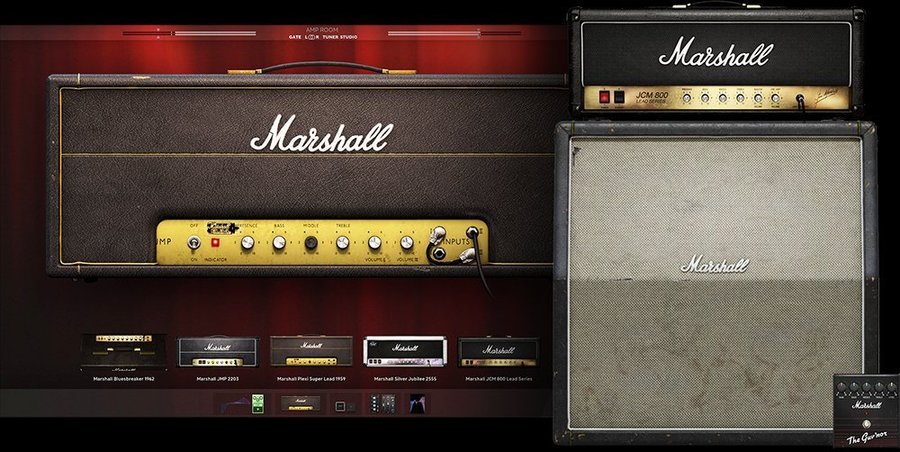900x452 pixels.
Task: Click the 'Marshall Silver Jubilee 2555' label
Action: (x=405, y=379)
